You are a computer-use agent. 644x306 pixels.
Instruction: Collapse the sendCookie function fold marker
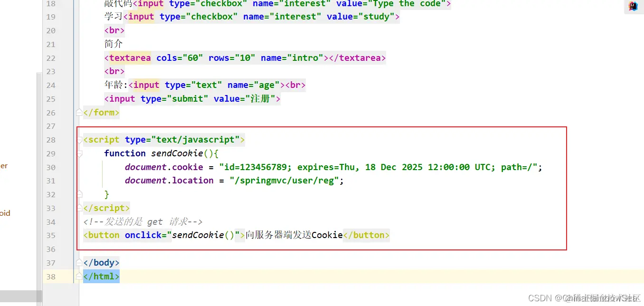click(79, 153)
